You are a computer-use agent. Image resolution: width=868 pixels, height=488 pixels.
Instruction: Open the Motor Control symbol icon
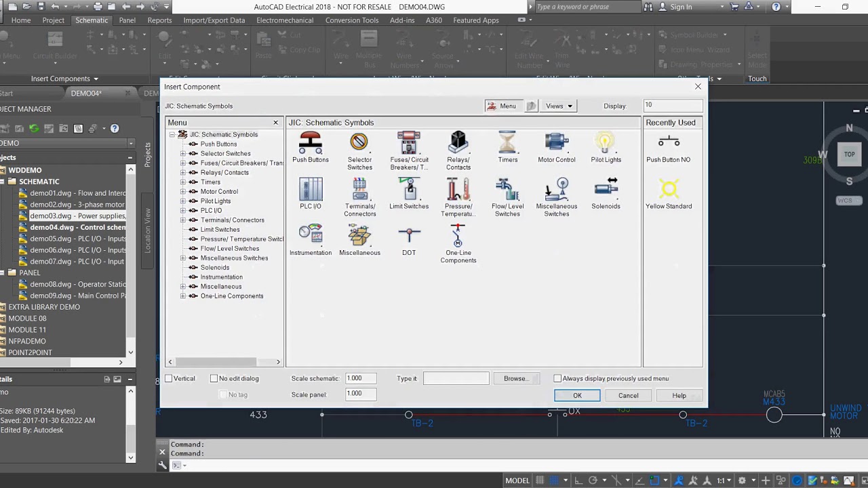click(x=557, y=148)
